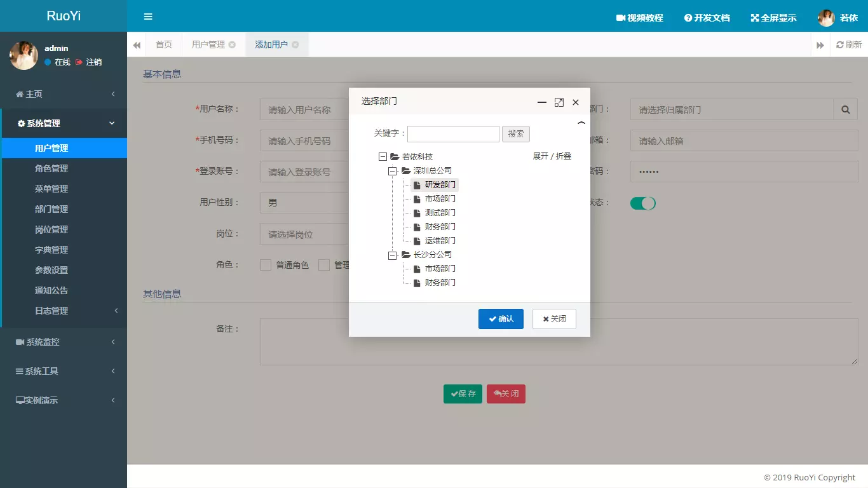Click the green 保存 button
Viewport: 868px width, 488px height.
[x=463, y=394]
